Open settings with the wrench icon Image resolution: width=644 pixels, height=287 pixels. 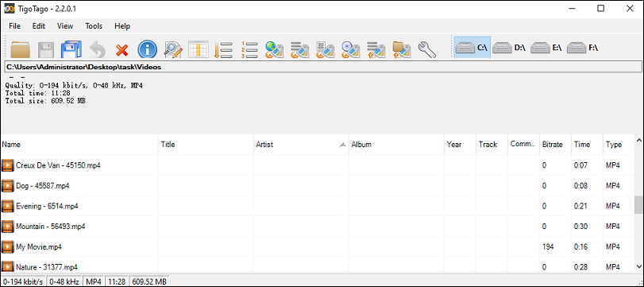427,50
